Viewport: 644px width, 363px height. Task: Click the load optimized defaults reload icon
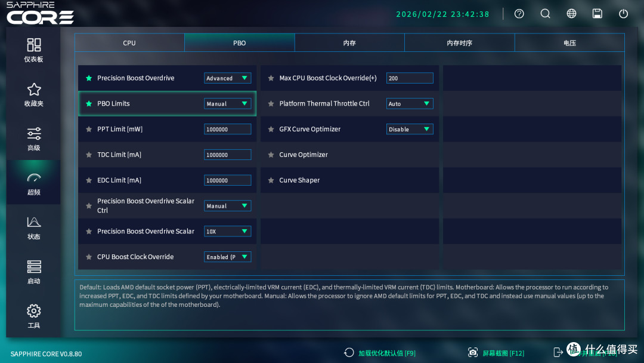tap(349, 353)
